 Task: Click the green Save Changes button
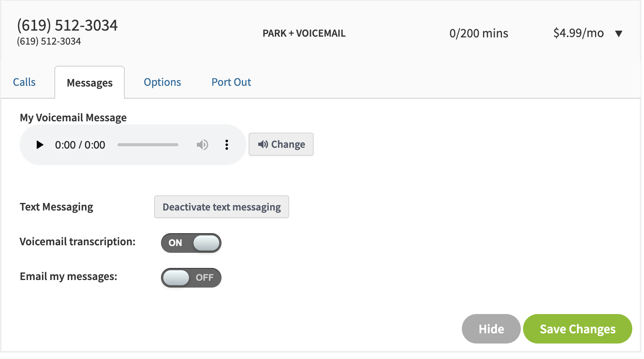pyautogui.click(x=577, y=329)
